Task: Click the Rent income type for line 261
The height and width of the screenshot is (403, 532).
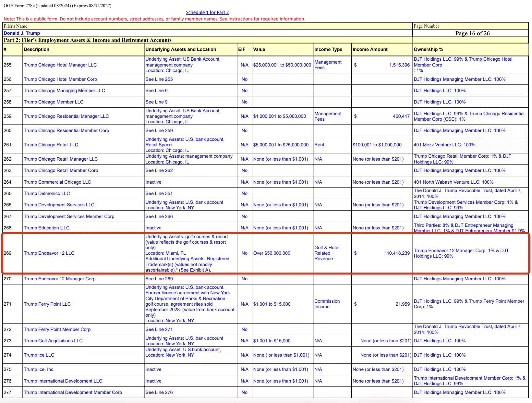Action: coord(319,145)
